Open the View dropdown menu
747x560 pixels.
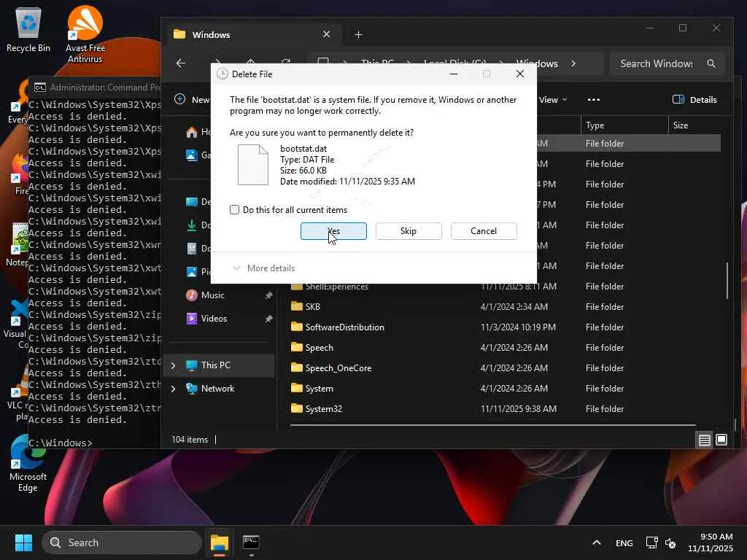point(553,99)
